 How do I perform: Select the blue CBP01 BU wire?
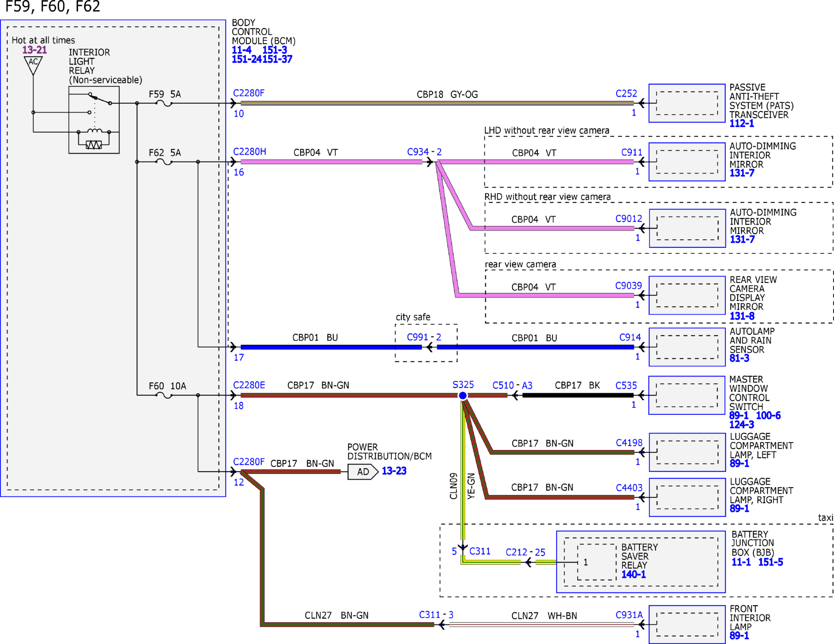[x=331, y=347]
